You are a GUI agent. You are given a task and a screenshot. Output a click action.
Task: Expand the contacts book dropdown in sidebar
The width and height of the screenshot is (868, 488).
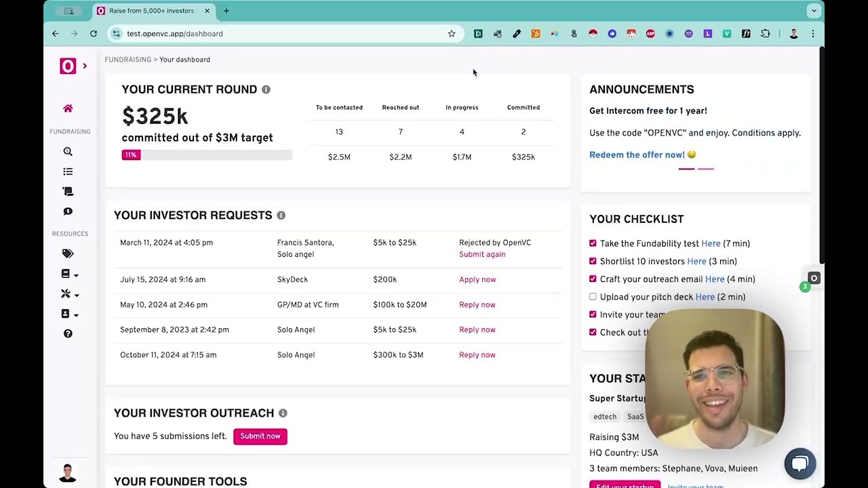(70, 314)
